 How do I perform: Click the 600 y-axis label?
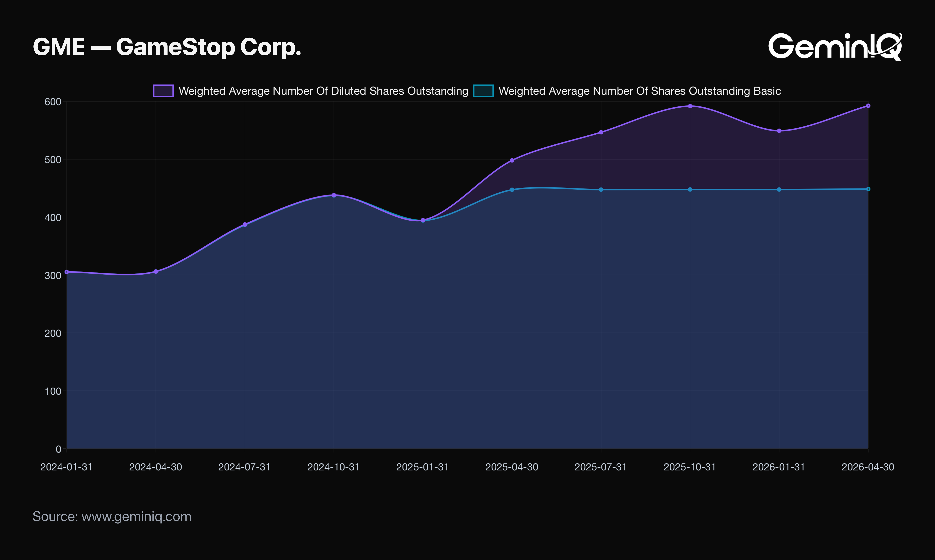click(x=53, y=102)
